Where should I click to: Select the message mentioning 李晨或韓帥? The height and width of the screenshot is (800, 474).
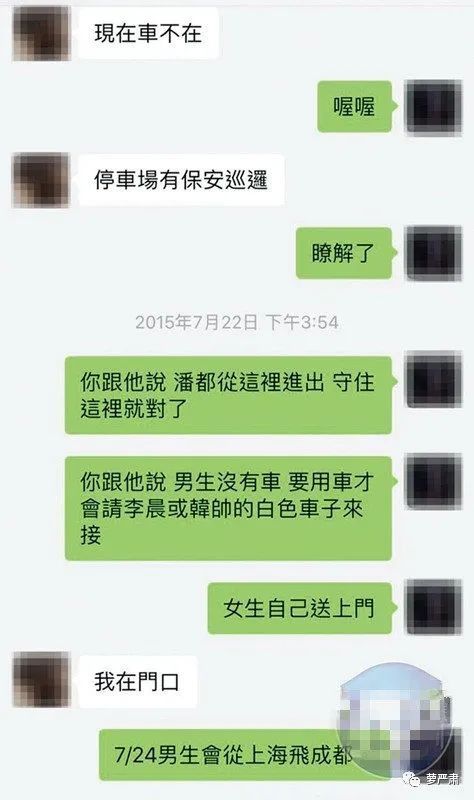click(x=230, y=508)
